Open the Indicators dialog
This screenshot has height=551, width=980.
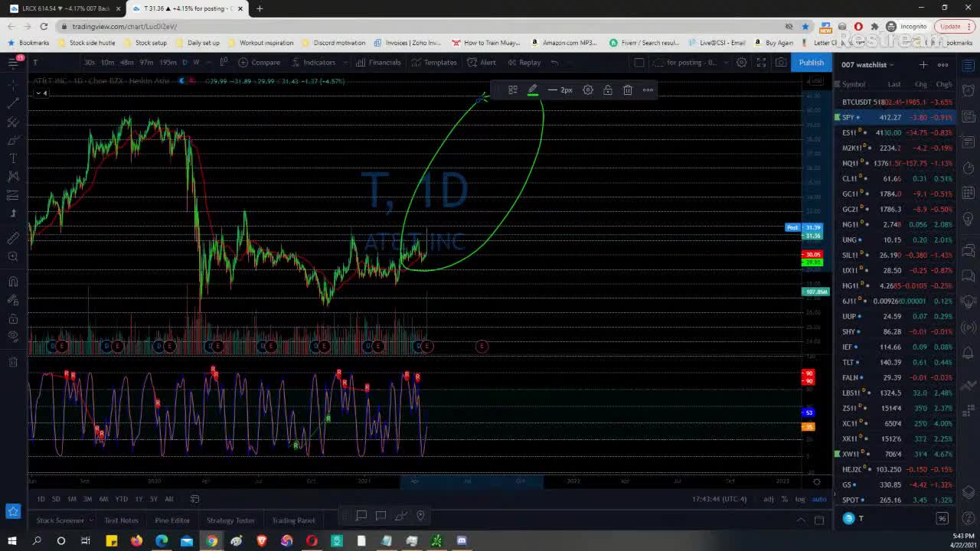tap(312, 63)
